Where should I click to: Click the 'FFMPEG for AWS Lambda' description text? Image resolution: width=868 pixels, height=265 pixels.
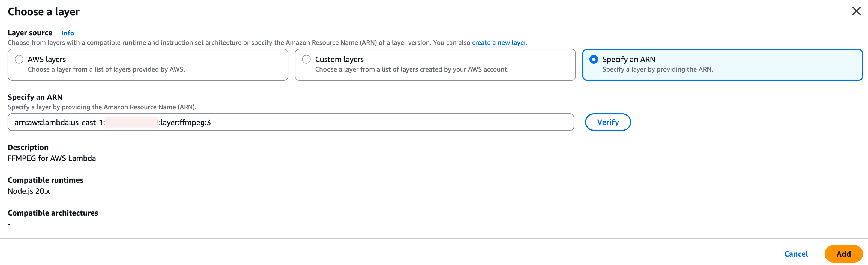(52, 158)
